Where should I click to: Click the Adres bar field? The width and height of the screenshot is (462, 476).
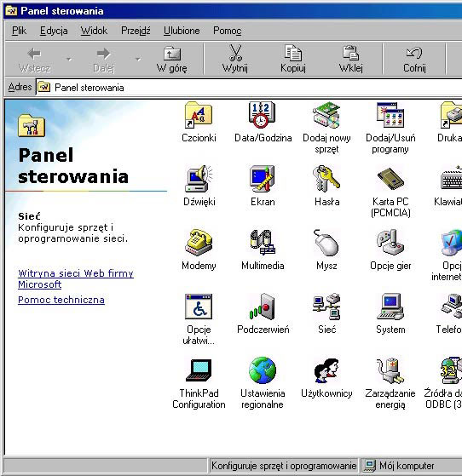click(x=249, y=88)
